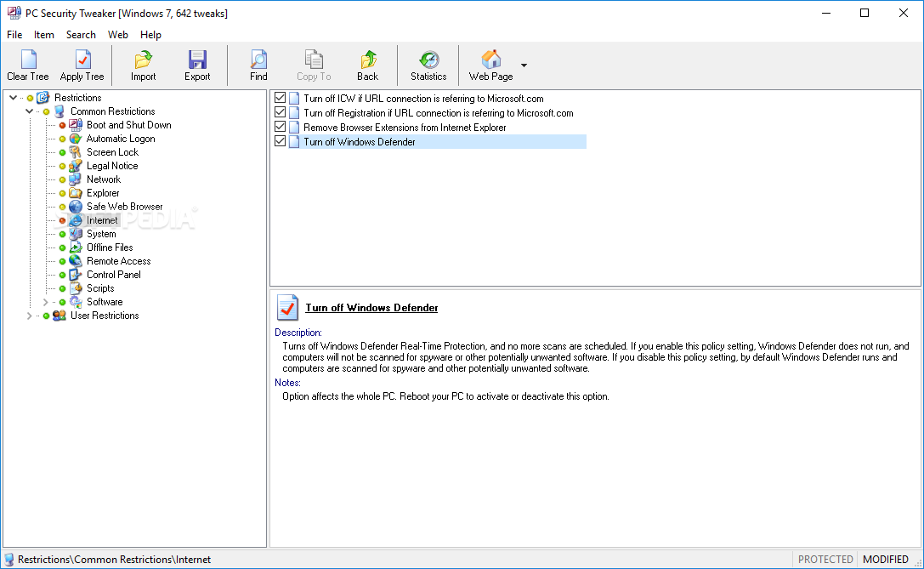Select the Scripts tree icon
The image size is (924, 569).
point(76,287)
